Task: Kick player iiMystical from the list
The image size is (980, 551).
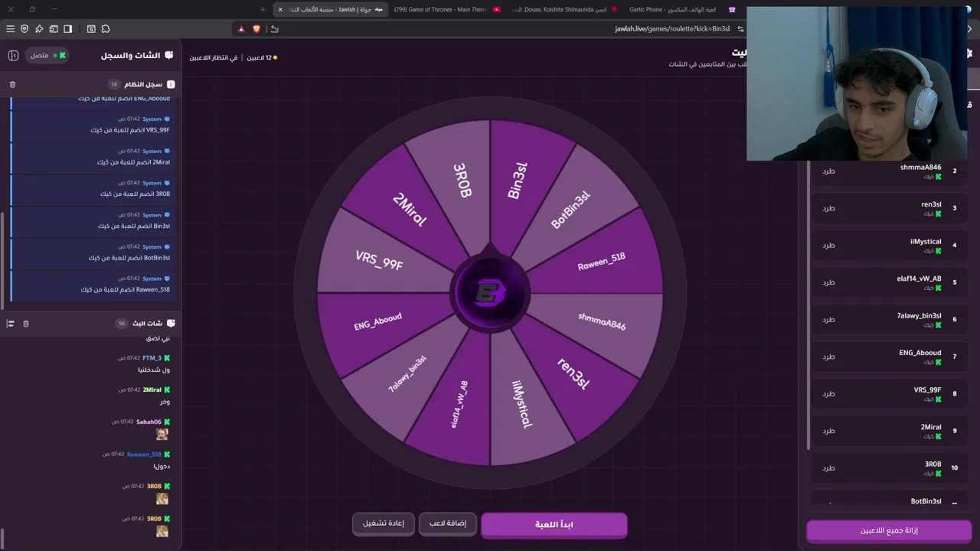Action: 828,245
